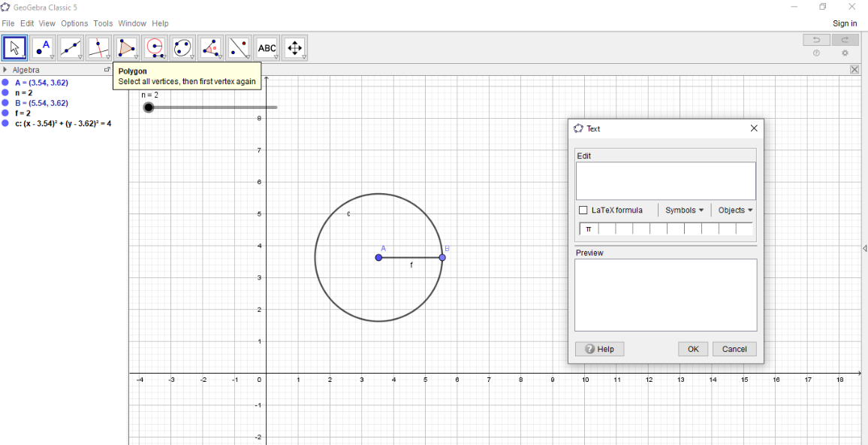Open the question-mark help icon under Undo
Screen dimensions: 868x445
point(816,53)
